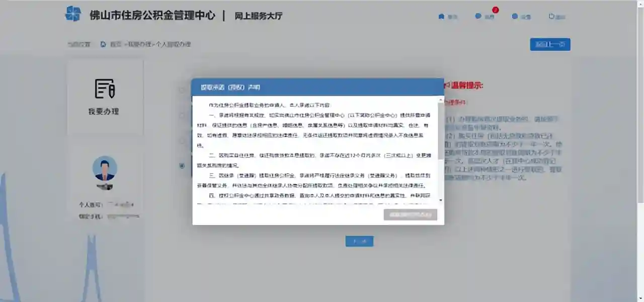Click the Foshan housing fund center logo
The width and height of the screenshot is (644, 302).
coord(73,14)
